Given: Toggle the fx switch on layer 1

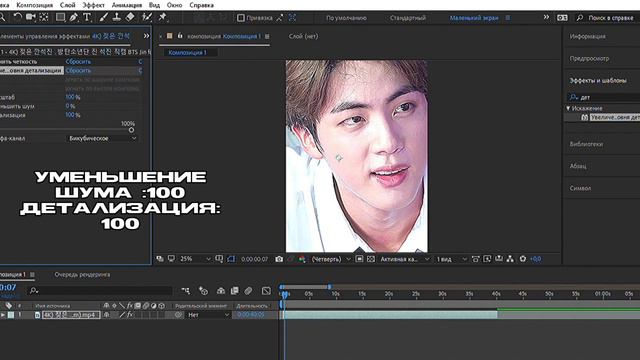Looking at the screenshot, I should click(130, 315).
